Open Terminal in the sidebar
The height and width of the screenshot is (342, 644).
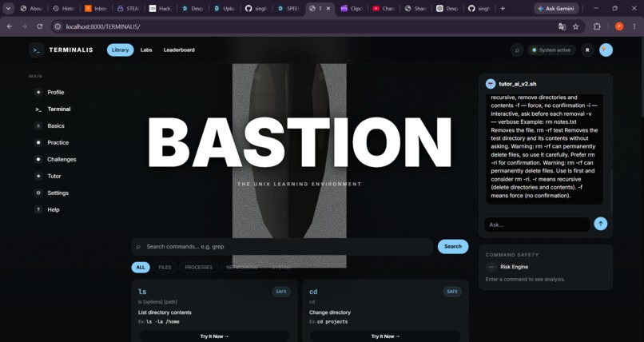[53, 109]
